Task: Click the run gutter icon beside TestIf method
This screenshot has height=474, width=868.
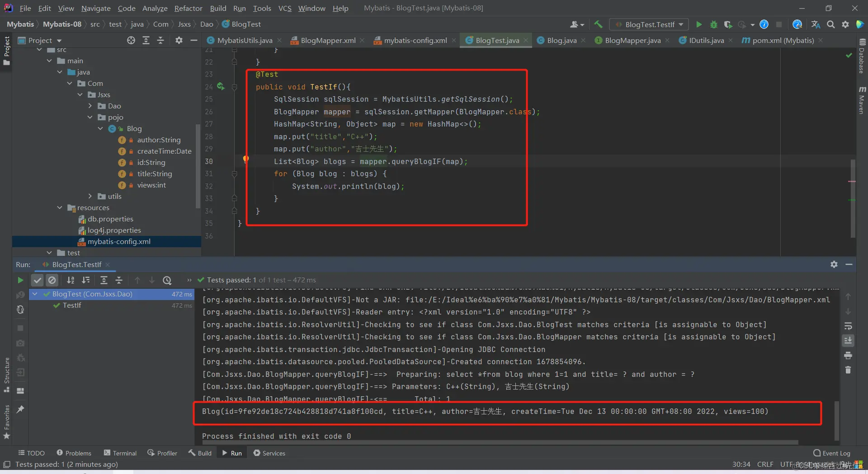Action: click(221, 86)
